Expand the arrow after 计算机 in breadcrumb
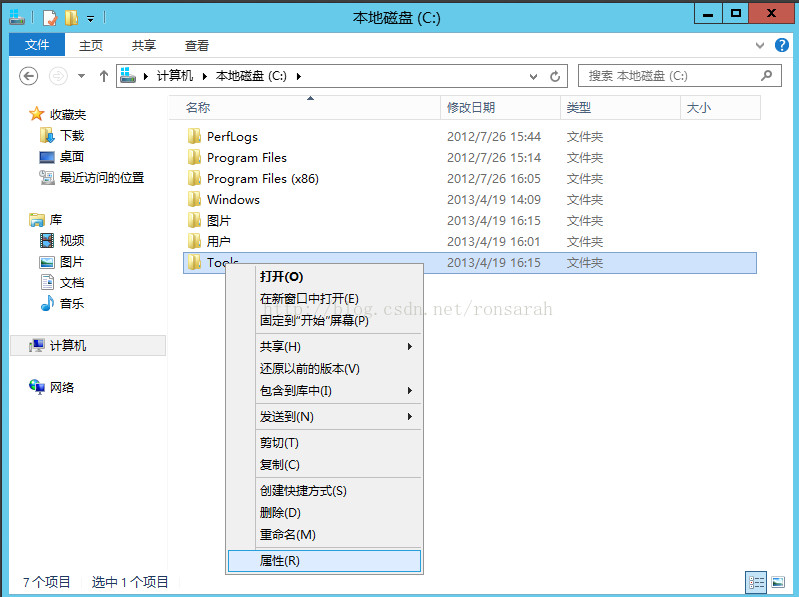The width and height of the screenshot is (799, 597). point(205,76)
